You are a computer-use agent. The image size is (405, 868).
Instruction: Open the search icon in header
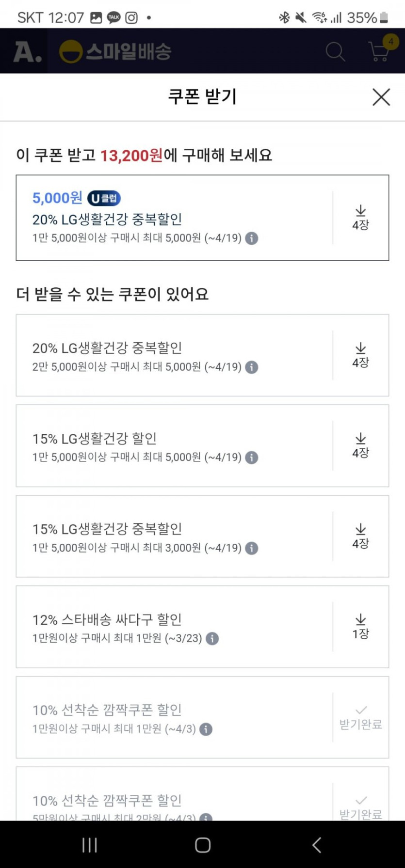point(335,51)
